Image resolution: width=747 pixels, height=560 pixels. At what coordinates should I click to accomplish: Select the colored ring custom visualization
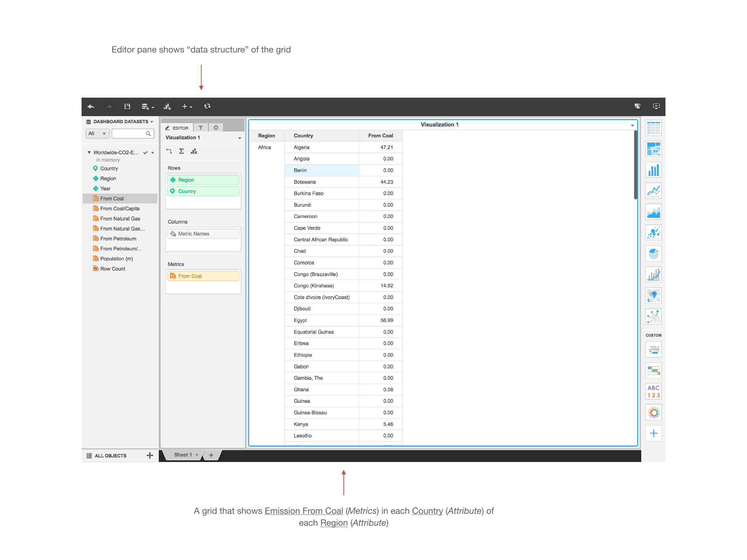point(653,413)
